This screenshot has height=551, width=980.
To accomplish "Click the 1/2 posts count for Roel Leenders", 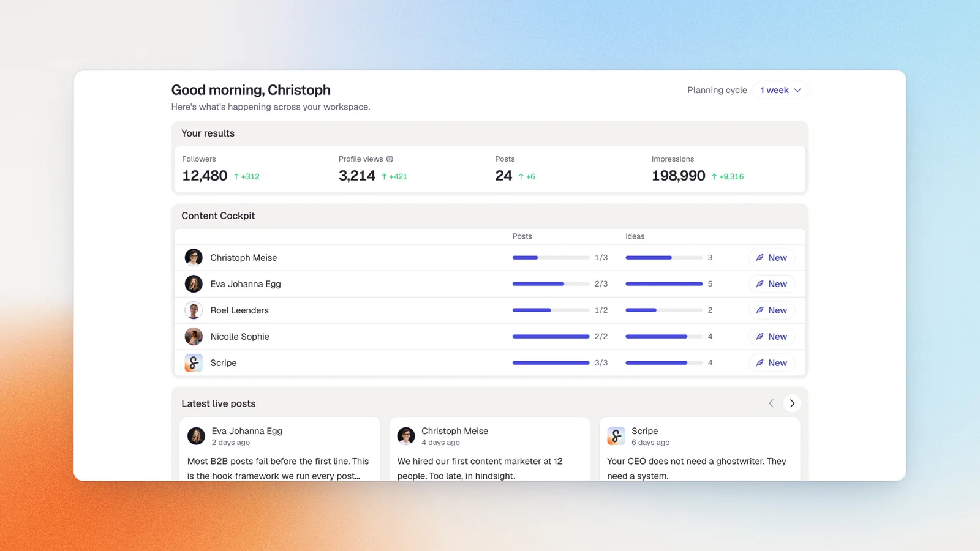I will (601, 310).
